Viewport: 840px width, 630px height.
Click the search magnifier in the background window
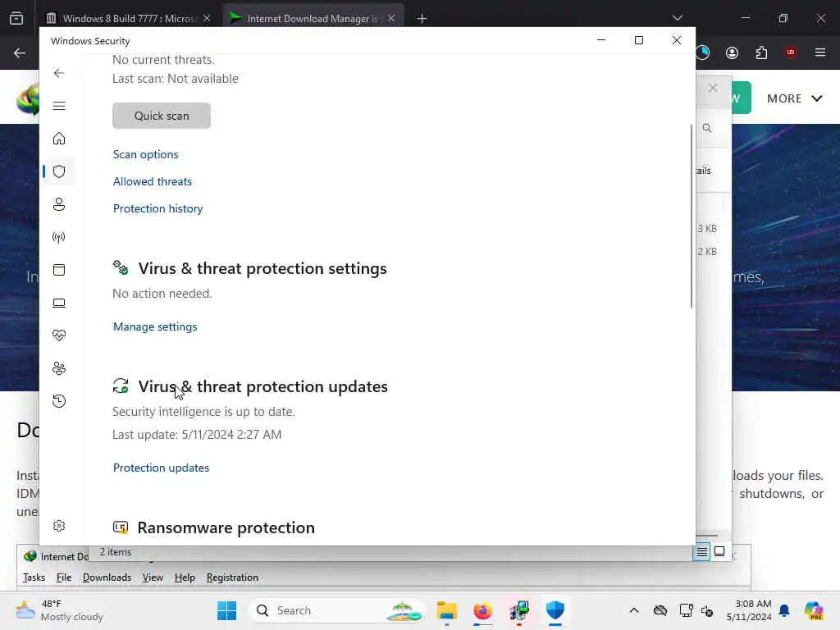tap(707, 128)
